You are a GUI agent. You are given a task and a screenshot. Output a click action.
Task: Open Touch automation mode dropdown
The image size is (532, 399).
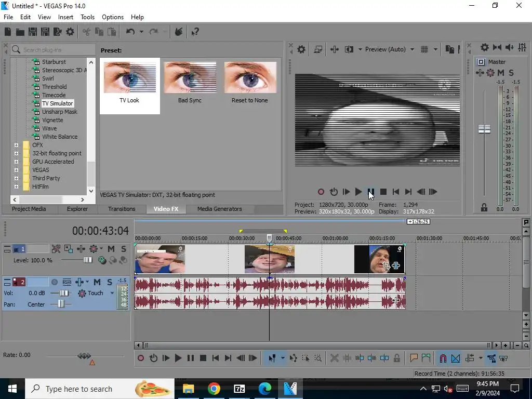coord(112,293)
